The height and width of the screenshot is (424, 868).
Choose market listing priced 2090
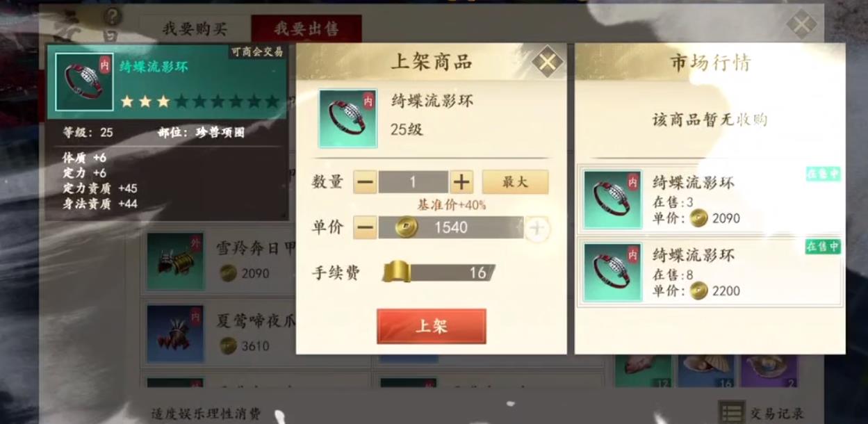tap(711, 200)
